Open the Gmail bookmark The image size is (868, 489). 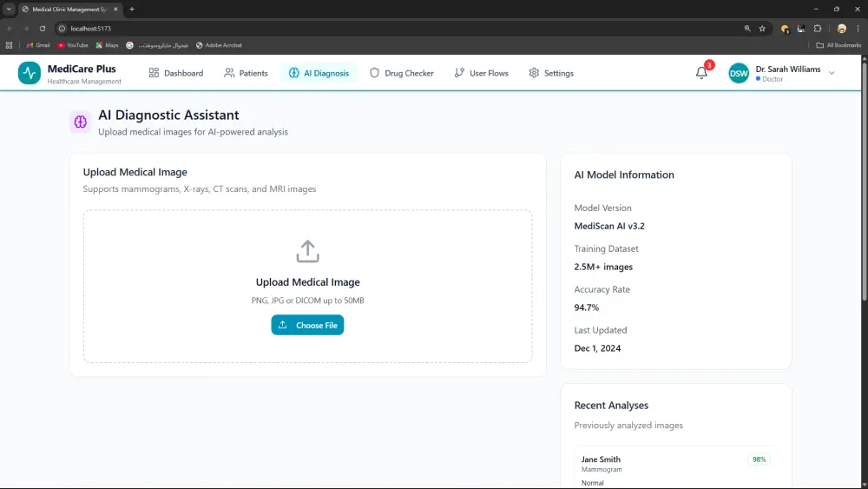pyautogui.click(x=38, y=45)
